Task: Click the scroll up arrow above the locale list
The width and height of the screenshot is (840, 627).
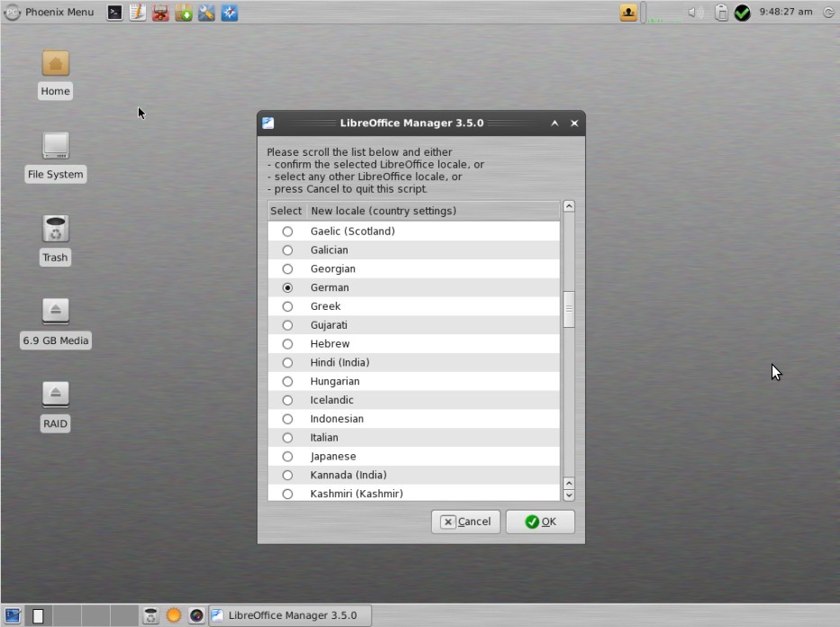Action: pos(569,206)
